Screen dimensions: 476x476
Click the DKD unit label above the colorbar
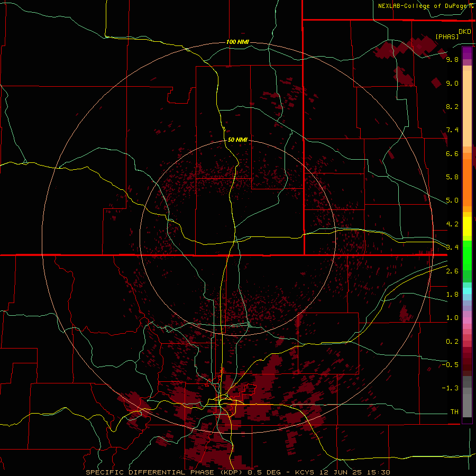click(x=465, y=32)
